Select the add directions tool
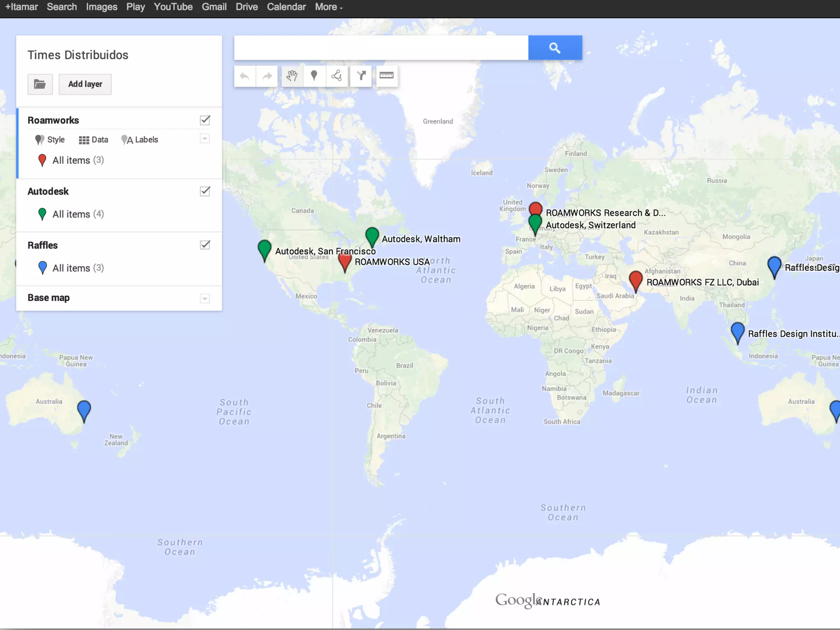 [361, 76]
